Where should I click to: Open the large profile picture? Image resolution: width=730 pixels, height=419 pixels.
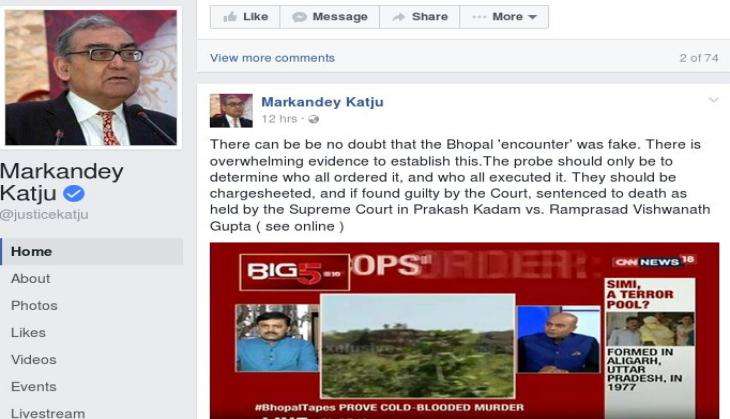coord(91,77)
